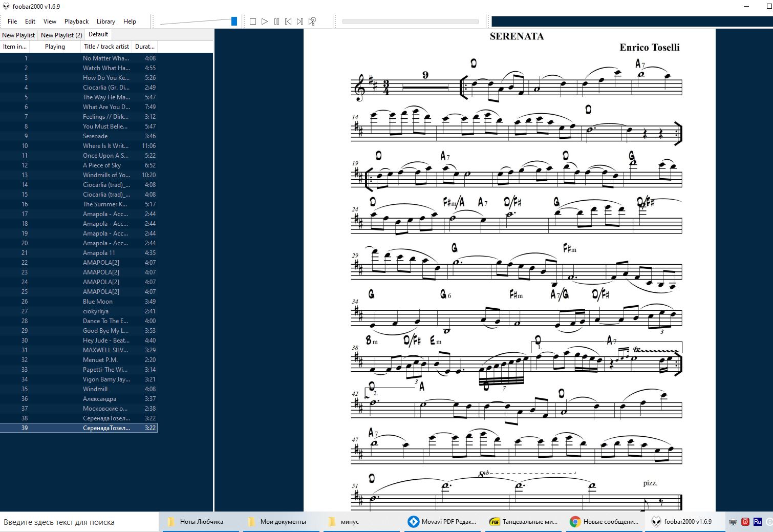Image resolution: width=773 pixels, height=532 pixels.
Task: Open the Library menu
Action: (x=105, y=22)
